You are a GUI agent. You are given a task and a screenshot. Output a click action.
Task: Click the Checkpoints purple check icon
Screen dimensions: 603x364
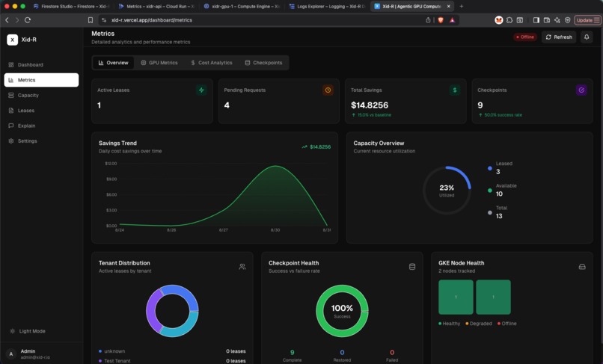coord(581,90)
